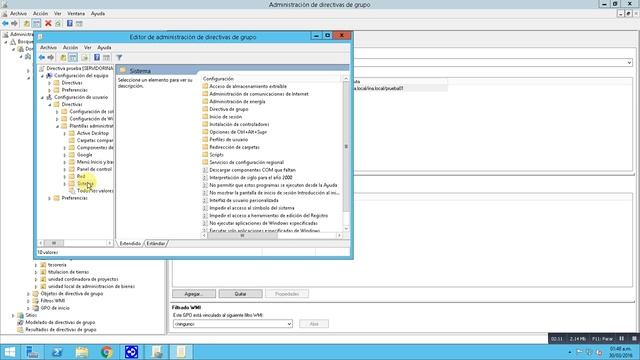Image resolution: width=640 pixels, height=360 pixels.
Task: Expand the Active Desktop tree node
Action: (64, 133)
